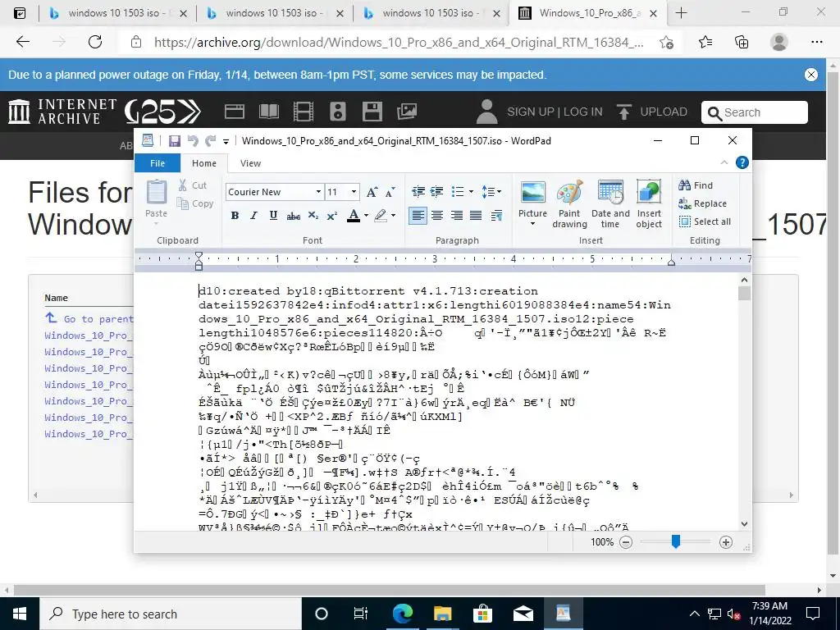The height and width of the screenshot is (630, 840).
Task: Open the Paragraph settings icon
Action: coord(496,216)
